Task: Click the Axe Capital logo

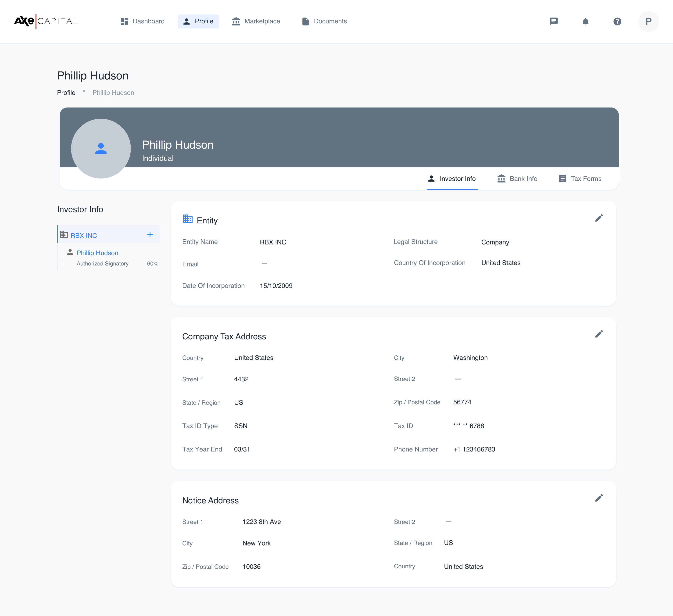Action: 45,21
